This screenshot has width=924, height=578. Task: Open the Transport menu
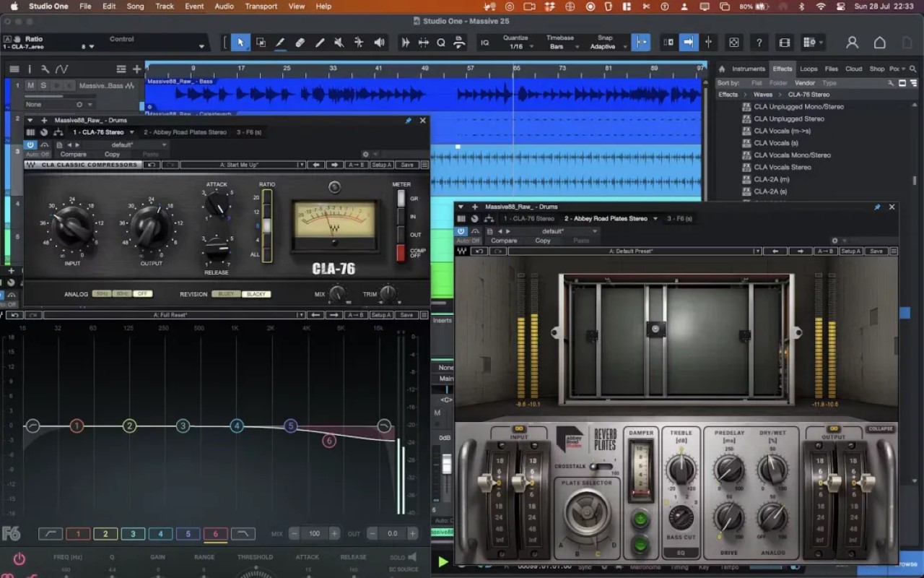(x=261, y=7)
